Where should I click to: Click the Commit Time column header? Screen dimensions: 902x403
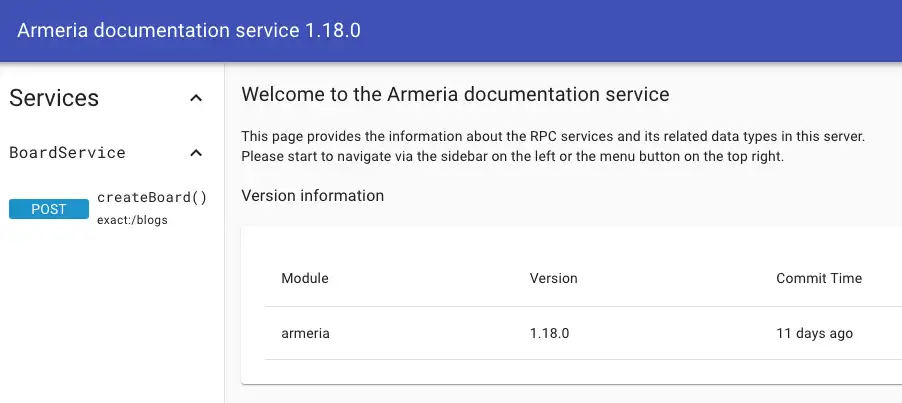click(x=819, y=278)
